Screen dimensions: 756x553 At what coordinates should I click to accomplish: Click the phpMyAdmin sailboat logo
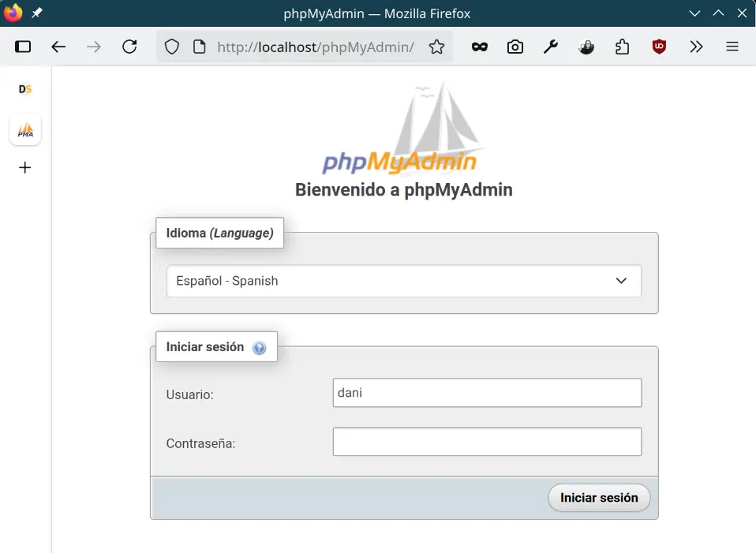403,130
